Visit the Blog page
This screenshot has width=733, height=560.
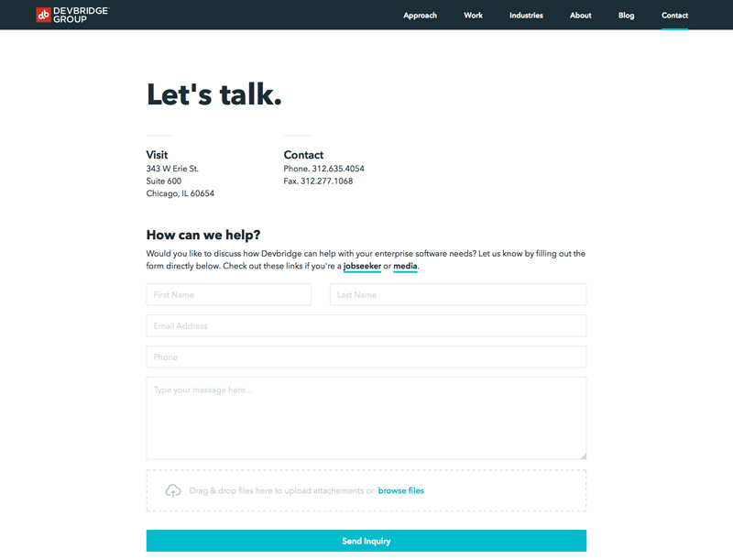click(x=626, y=16)
